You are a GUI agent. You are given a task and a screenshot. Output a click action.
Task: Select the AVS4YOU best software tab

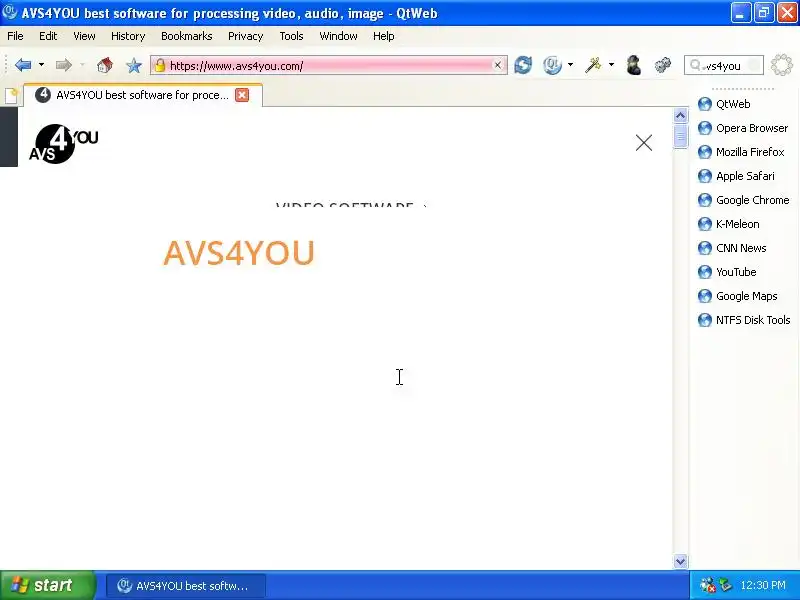tap(143, 95)
